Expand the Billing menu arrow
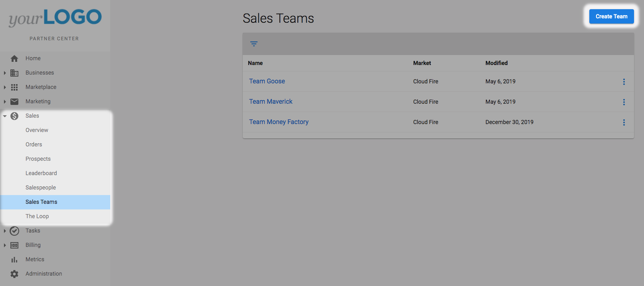This screenshot has height=286, width=644. tap(5, 245)
